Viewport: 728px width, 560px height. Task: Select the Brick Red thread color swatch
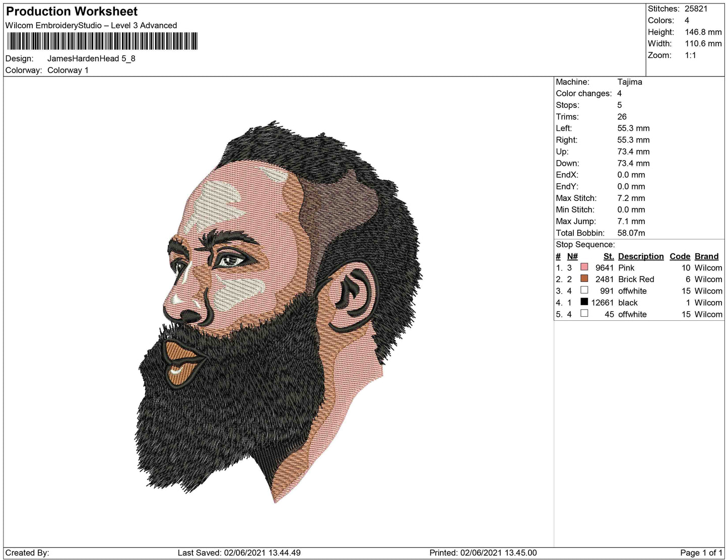[584, 279]
